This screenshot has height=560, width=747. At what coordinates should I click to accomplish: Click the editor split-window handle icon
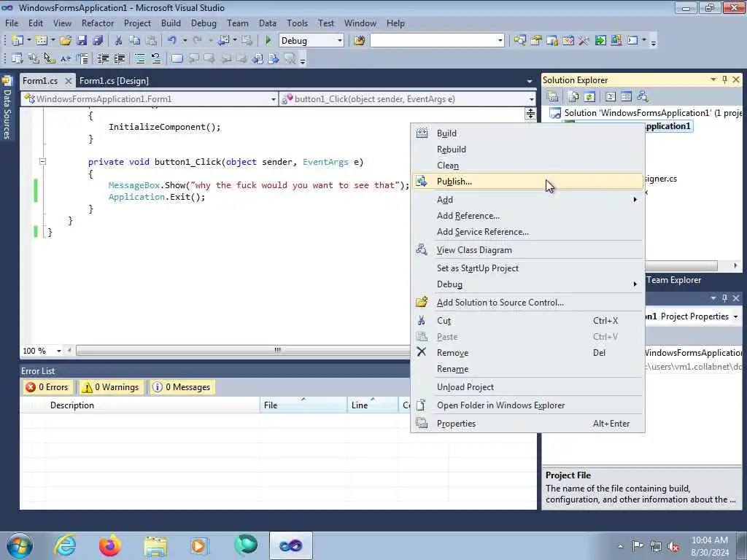pos(530,113)
